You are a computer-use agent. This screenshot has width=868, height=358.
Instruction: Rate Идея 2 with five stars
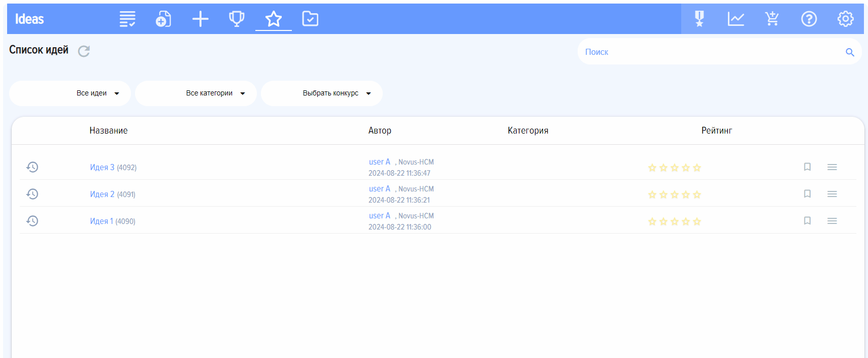point(697,195)
